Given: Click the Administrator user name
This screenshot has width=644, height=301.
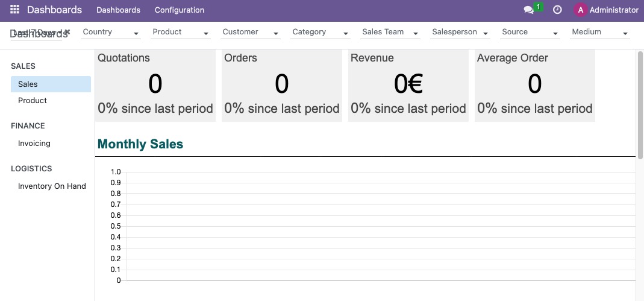Looking at the screenshot, I should coord(614,10).
